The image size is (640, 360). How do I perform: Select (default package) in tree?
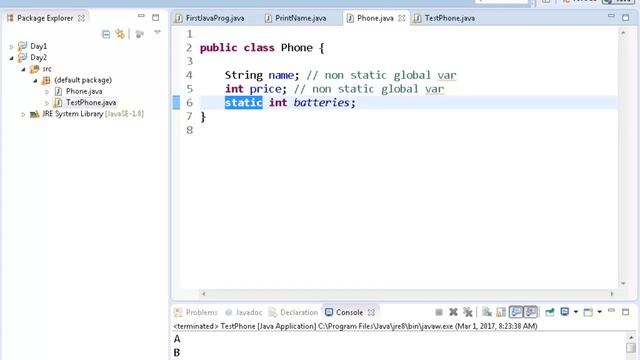(83, 80)
